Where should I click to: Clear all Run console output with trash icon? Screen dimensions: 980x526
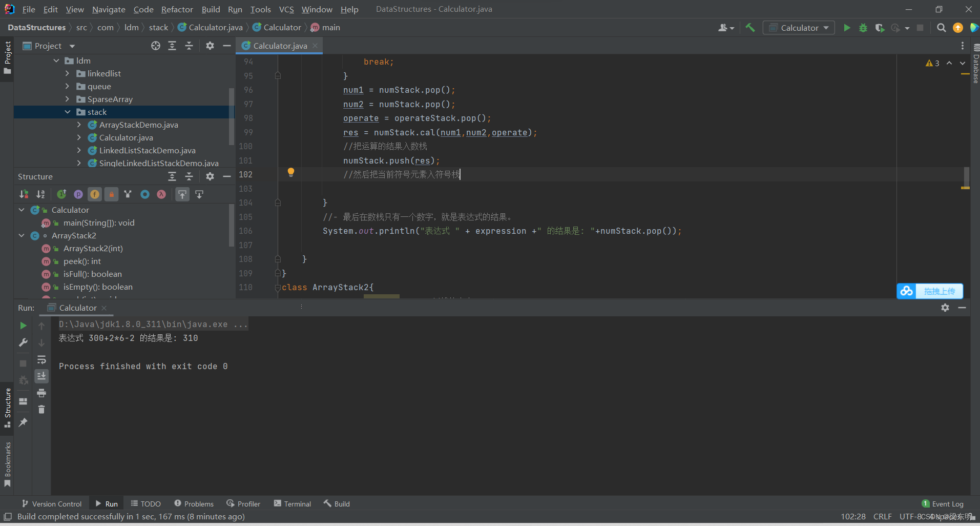pyautogui.click(x=41, y=410)
